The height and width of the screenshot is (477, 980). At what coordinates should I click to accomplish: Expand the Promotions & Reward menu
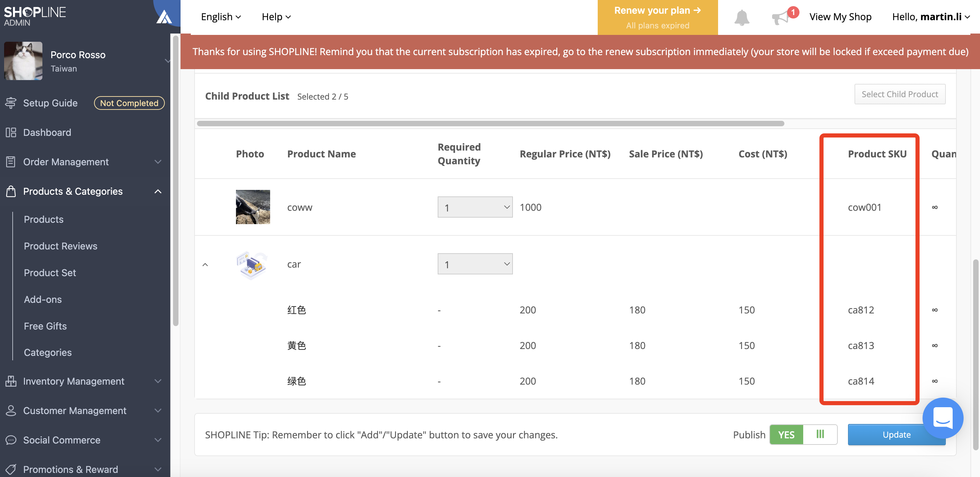[158, 469]
